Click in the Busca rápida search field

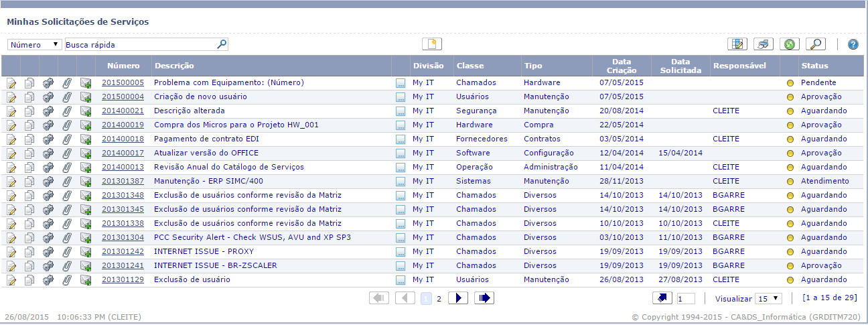pyautogui.click(x=141, y=45)
